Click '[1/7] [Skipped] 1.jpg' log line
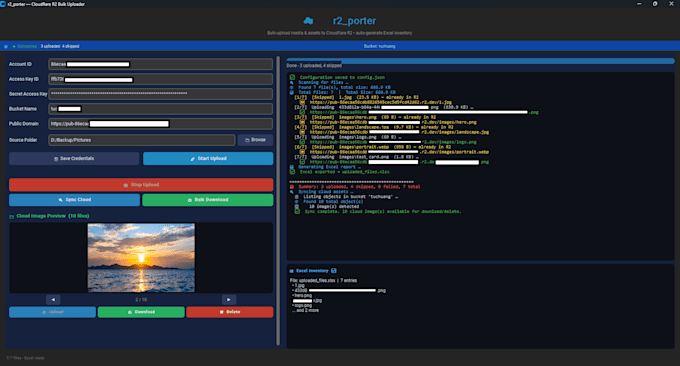 pos(356,98)
